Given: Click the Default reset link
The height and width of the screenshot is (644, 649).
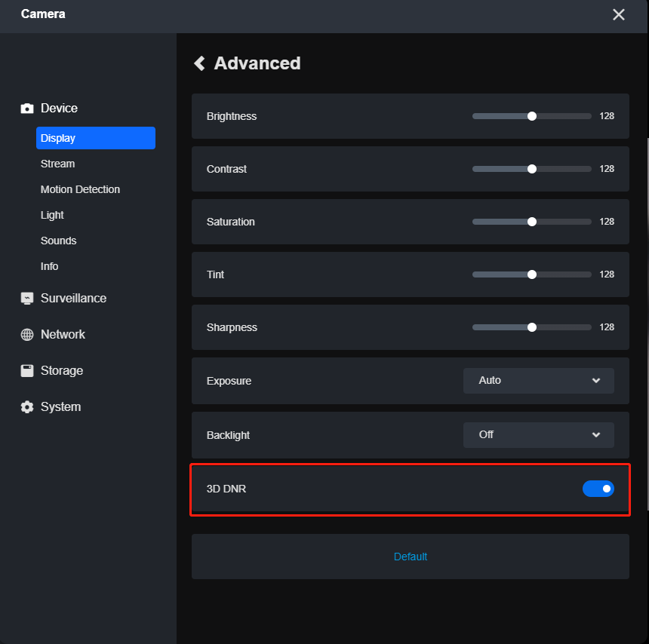Looking at the screenshot, I should [411, 557].
